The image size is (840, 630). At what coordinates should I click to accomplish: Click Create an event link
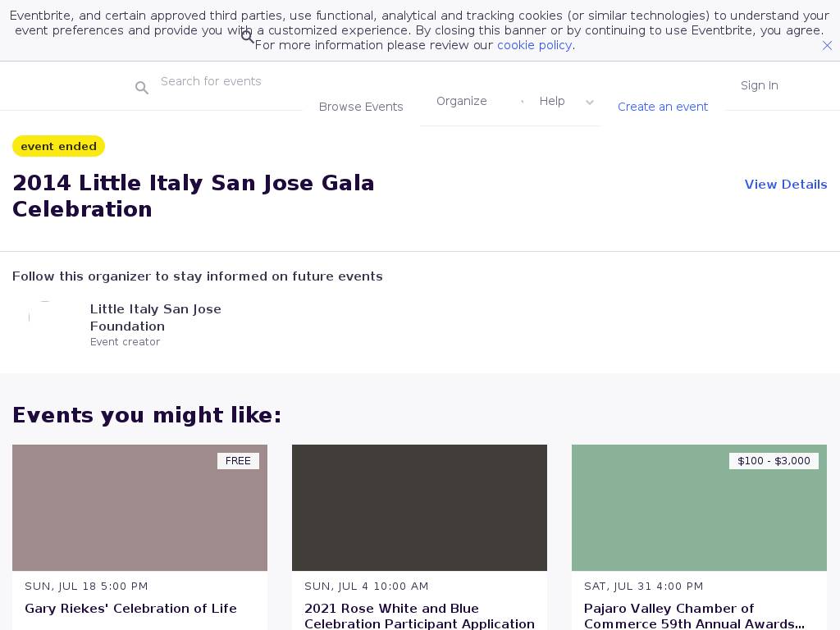point(663,107)
